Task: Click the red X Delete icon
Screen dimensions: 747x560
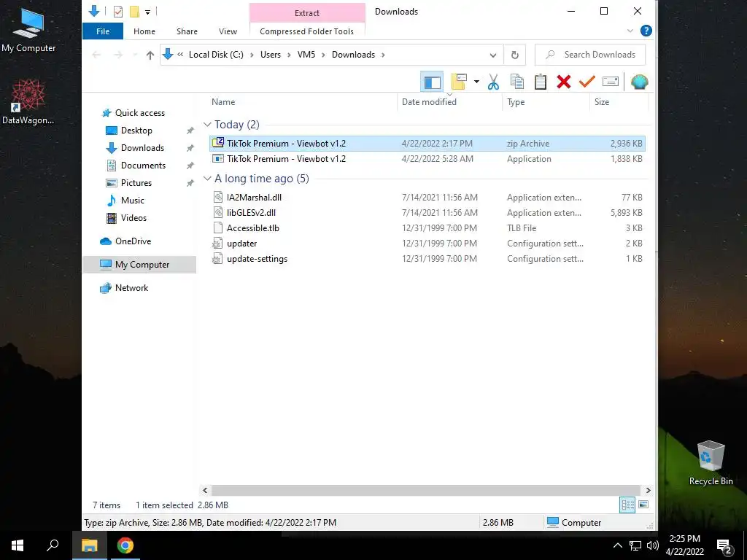Action: point(564,82)
